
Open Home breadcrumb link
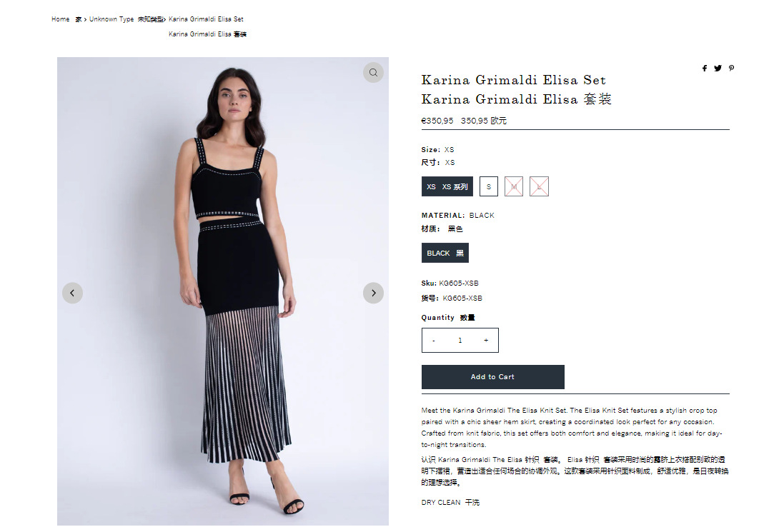coord(61,19)
